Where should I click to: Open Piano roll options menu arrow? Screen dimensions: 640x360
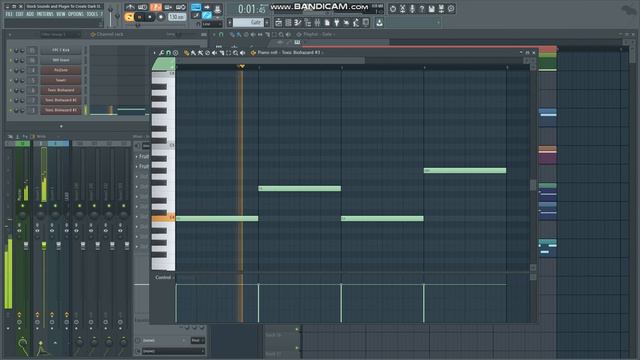click(x=154, y=53)
